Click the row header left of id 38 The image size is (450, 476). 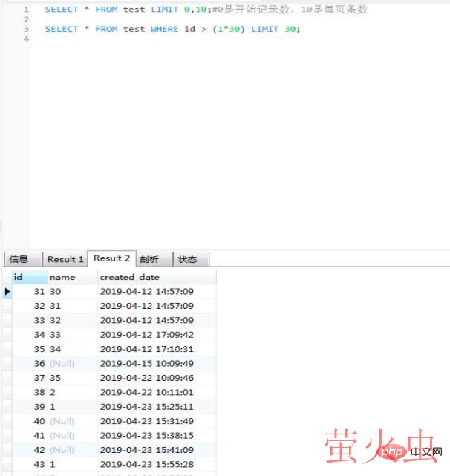click(7, 392)
